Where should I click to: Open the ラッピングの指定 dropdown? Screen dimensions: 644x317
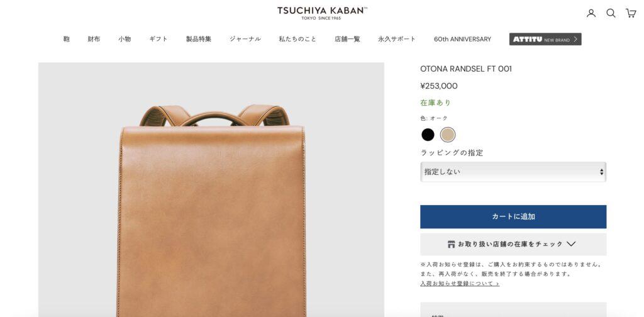coord(513,172)
